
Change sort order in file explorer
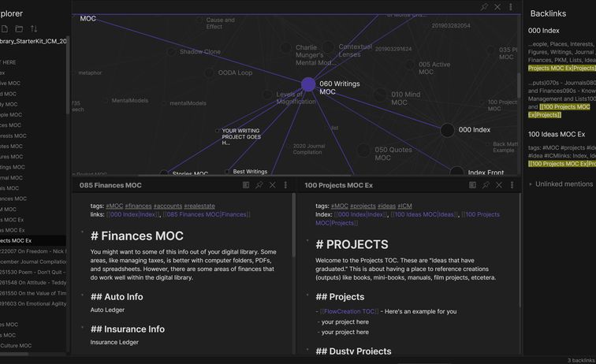click(34, 29)
